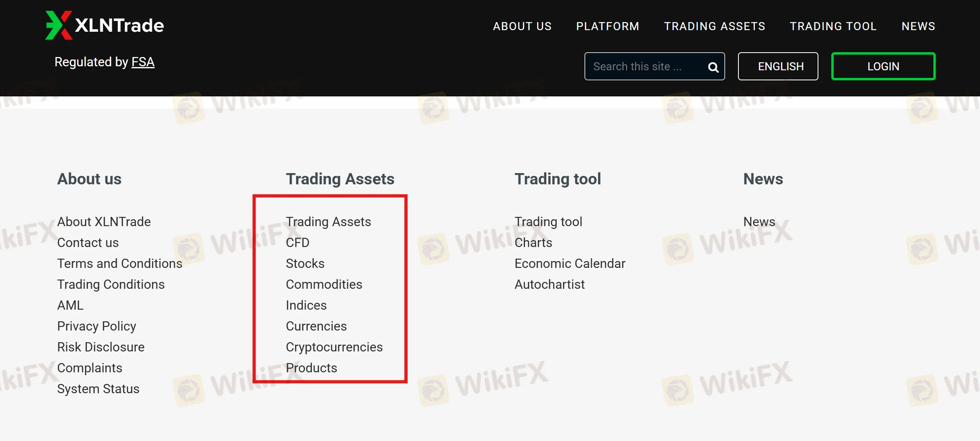The image size is (980, 441).
Task: Open the Contact us footer link
Action: pyautogui.click(x=88, y=243)
